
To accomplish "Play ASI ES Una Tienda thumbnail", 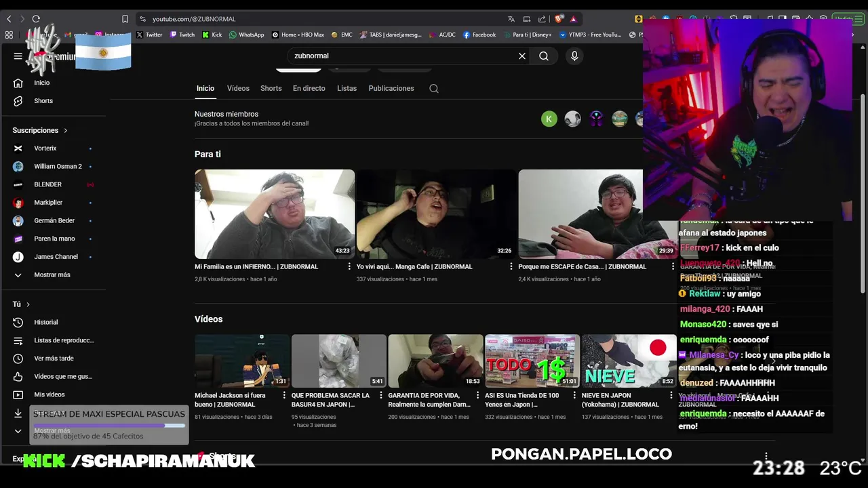I will tap(532, 361).
